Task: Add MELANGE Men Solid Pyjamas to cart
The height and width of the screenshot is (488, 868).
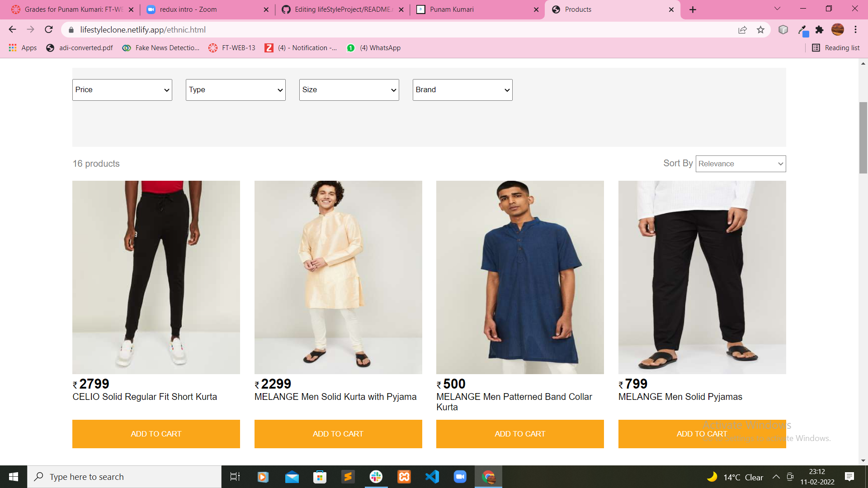Action: (x=702, y=433)
